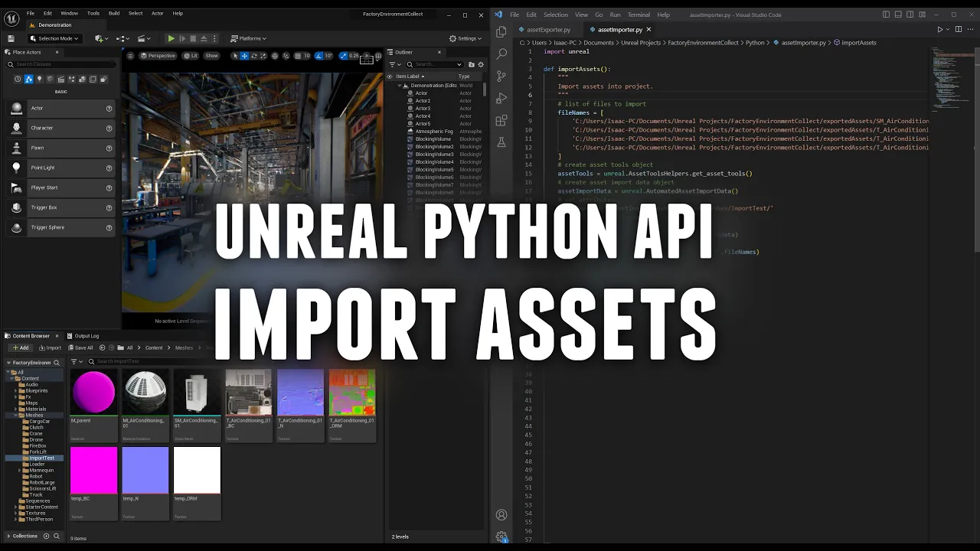Select the ForkLift folder

pyautogui.click(x=38, y=452)
